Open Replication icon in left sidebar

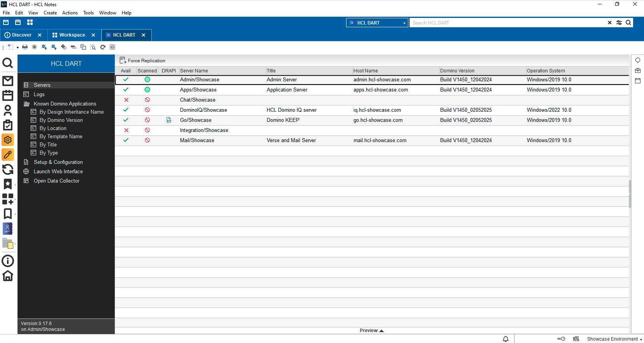(x=8, y=169)
